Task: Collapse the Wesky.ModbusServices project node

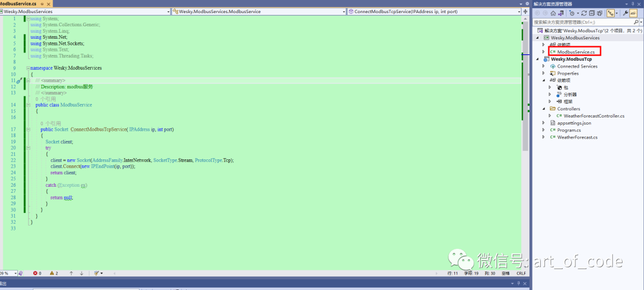Action: point(537,38)
